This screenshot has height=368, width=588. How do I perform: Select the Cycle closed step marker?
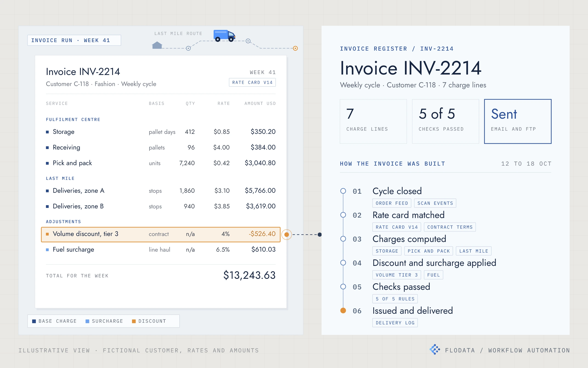coord(343,191)
